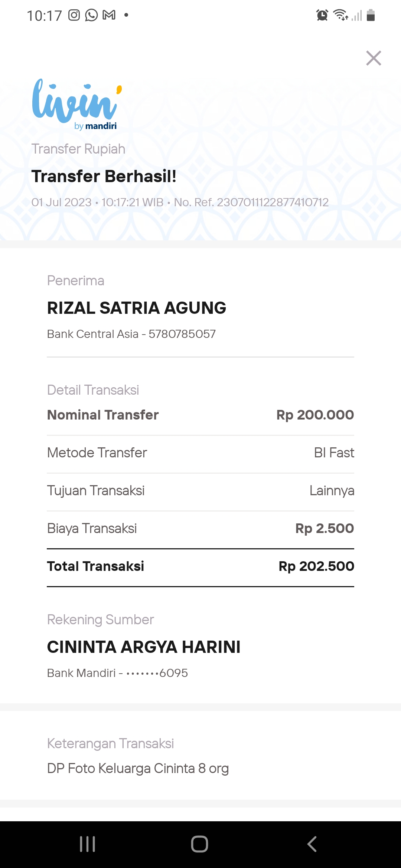Close the transfer receipt with X

pyautogui.click(x=374, y=58)
